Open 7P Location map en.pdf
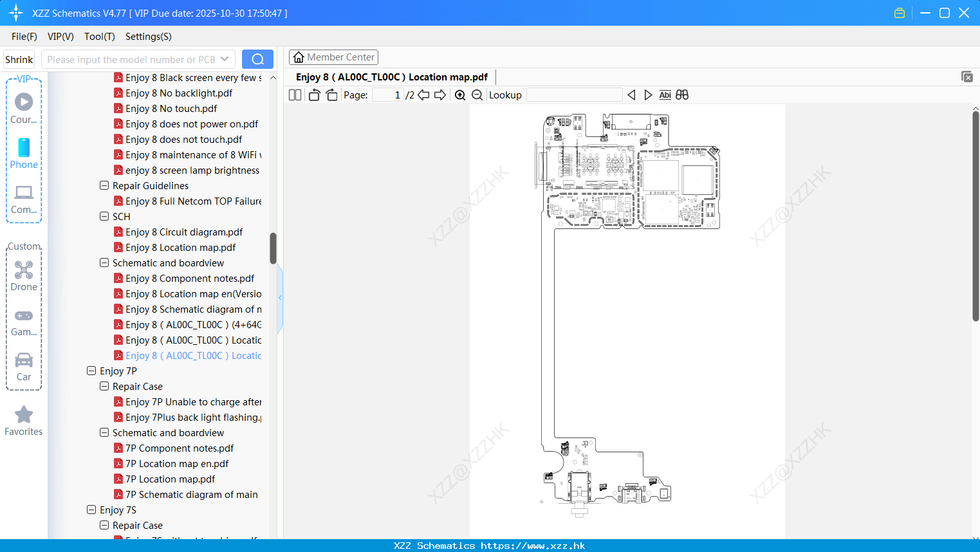The width and height of the screenshot is (980, 552). pos(177,463)
